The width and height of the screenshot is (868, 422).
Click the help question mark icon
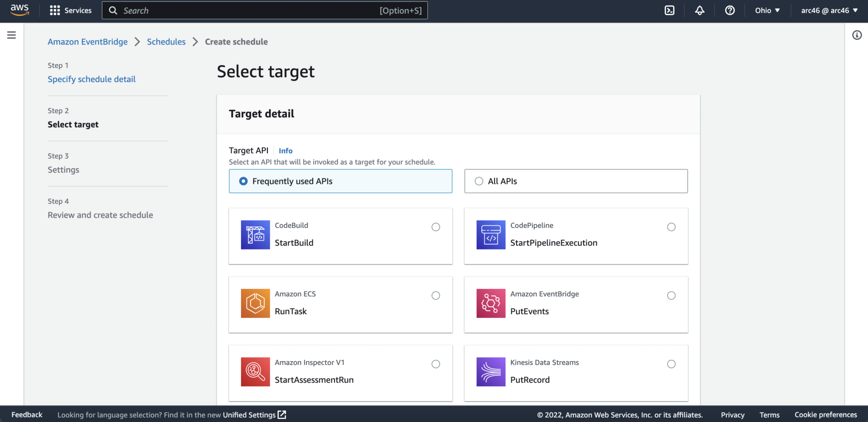pyautogui.click(x=730, y=10)
